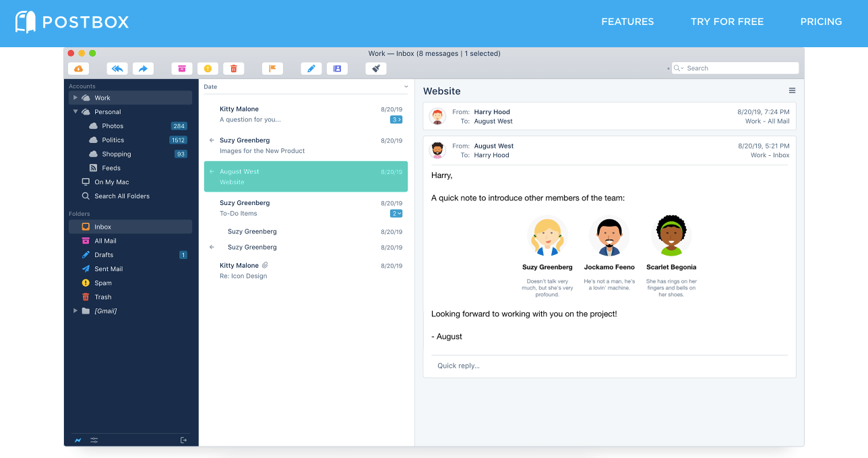
Task: Expand the [Gmail] folder
Action: click(x=75, y=310)
